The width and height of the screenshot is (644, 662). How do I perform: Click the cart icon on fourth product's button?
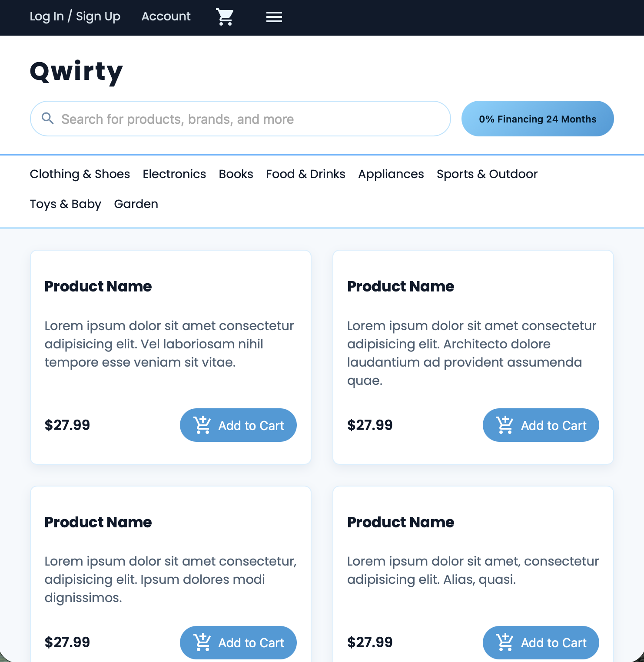coord(504,642)
